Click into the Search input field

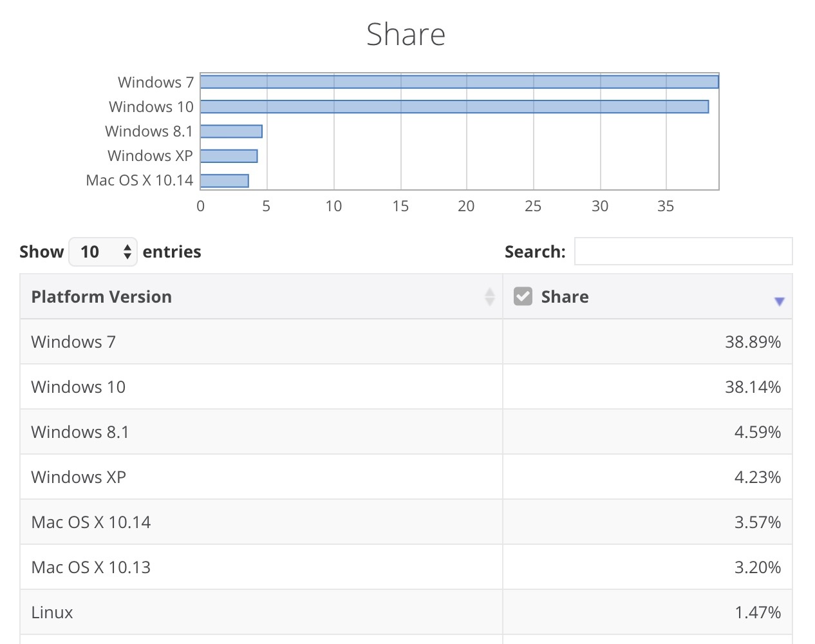683,252
